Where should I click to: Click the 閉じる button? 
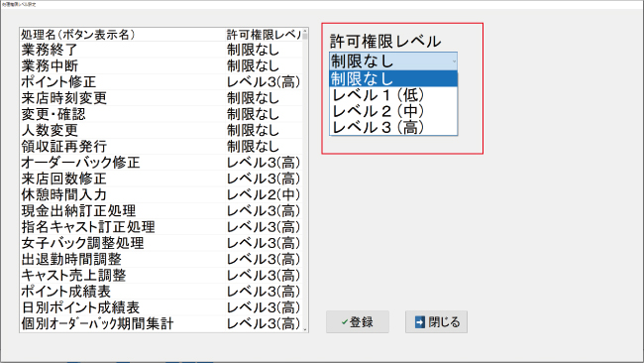tap(436, 322)
